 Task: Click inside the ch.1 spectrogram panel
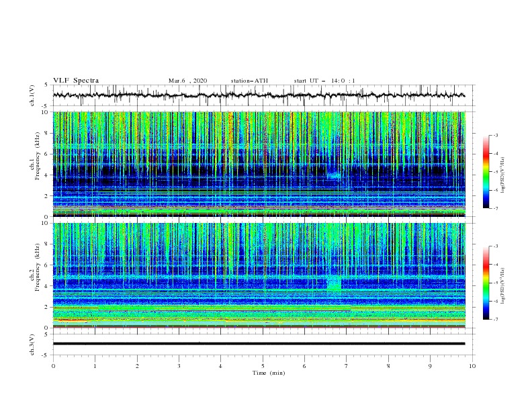tap(259, 164)
